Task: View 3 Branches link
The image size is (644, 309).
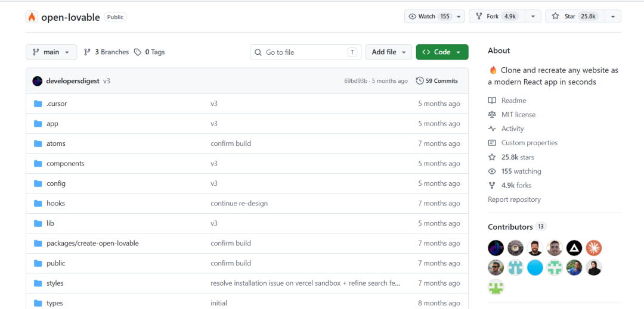Action: point(106,52)
